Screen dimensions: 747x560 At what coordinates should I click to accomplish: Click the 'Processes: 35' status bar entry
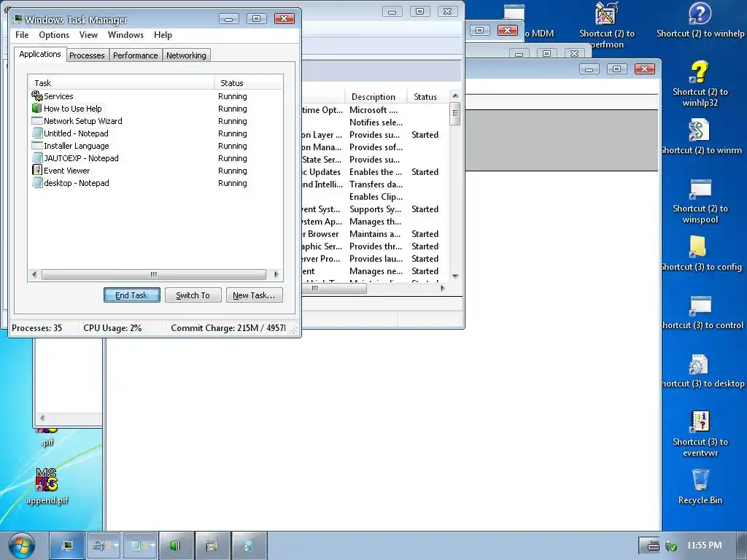click(x=37, y=328)
